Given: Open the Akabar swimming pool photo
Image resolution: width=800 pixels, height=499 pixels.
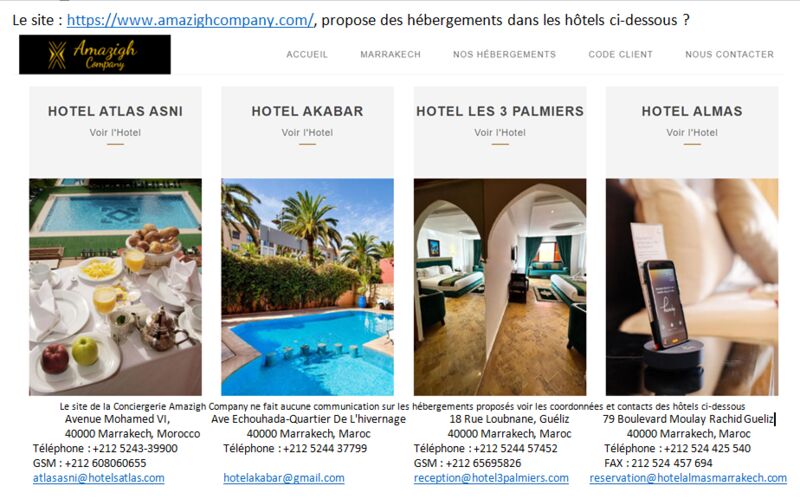Looking at the screenshot, I should coord(307,287).
